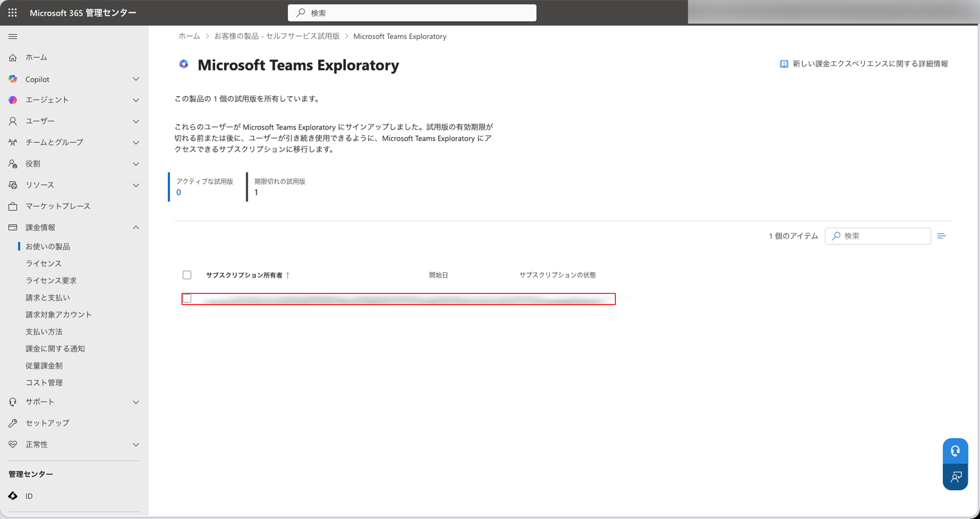Switch to 期限切れの試用版 tab
Screen dimensions: 980x519
pyautogui.click(x=280, y=187)
